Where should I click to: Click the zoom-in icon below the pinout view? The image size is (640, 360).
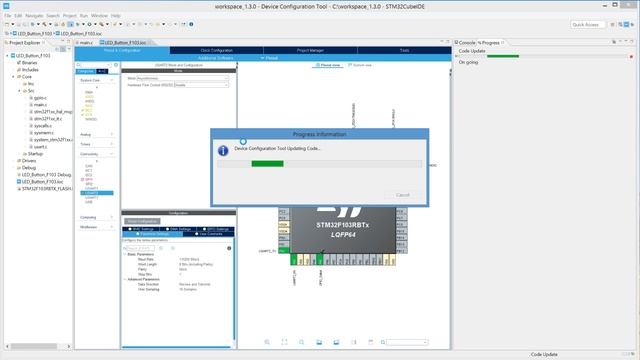[267, 342]
